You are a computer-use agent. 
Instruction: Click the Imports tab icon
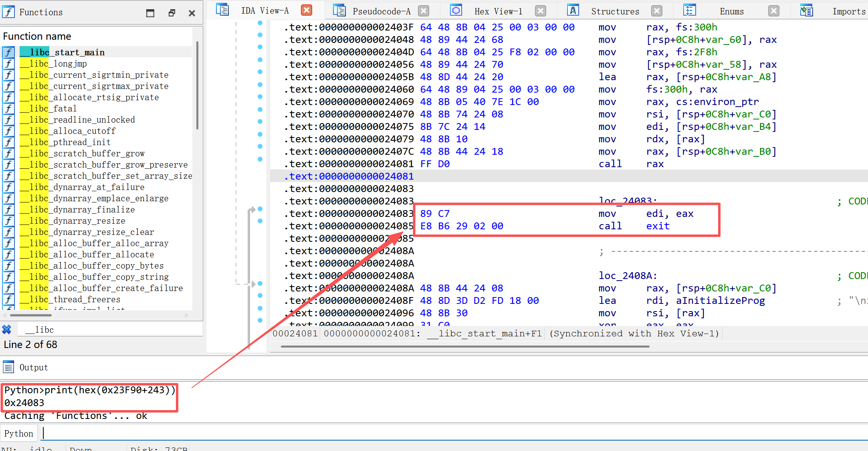point(806,10)
